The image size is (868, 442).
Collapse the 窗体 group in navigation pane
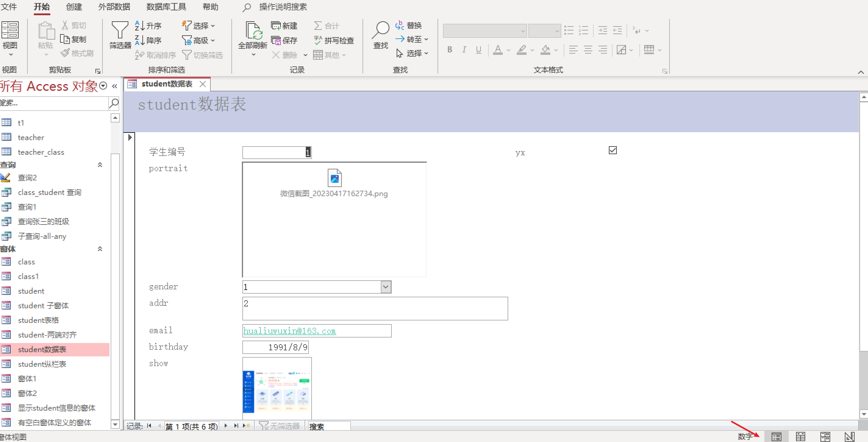tap(100, 249)
